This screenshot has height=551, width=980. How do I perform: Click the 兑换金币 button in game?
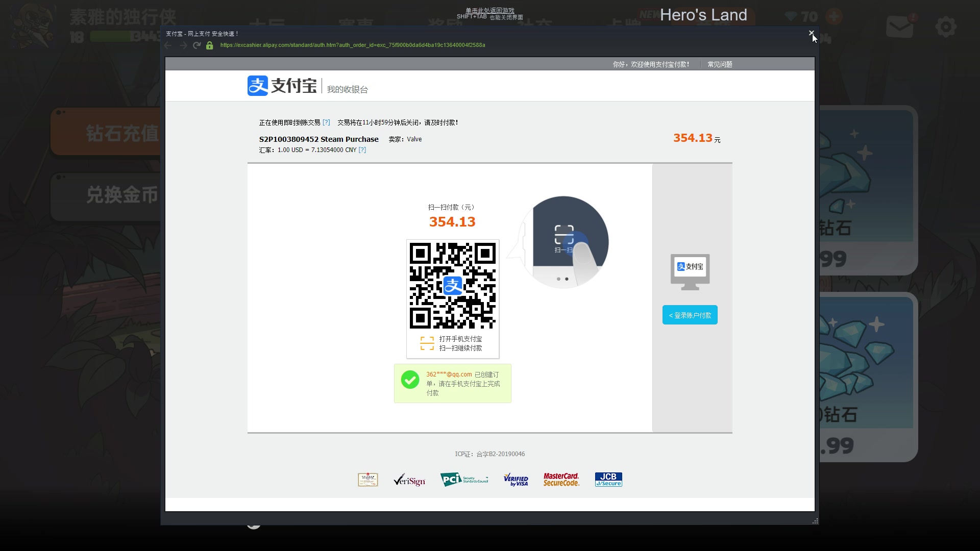click(106, 196)
